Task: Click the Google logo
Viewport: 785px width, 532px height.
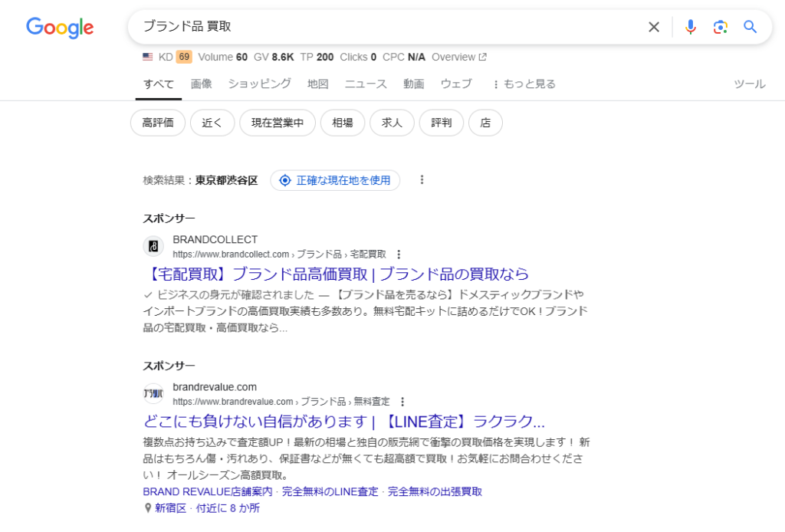Action: 60,28
